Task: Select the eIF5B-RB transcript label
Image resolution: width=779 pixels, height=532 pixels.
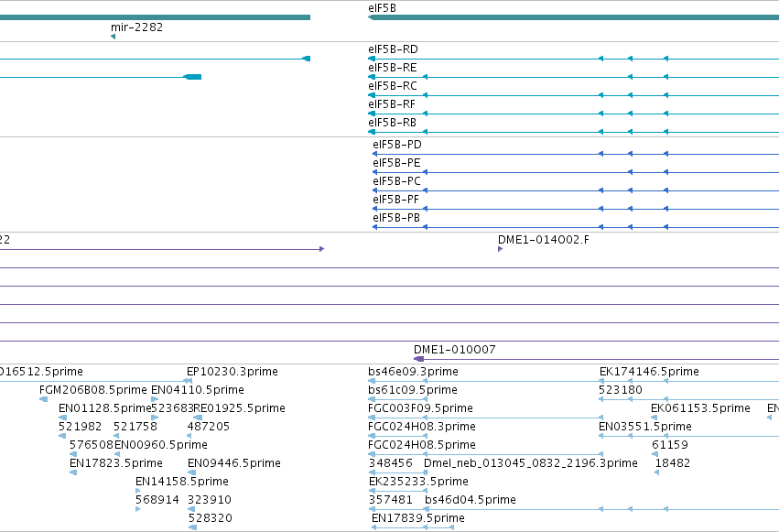Action: pos(392,123)
